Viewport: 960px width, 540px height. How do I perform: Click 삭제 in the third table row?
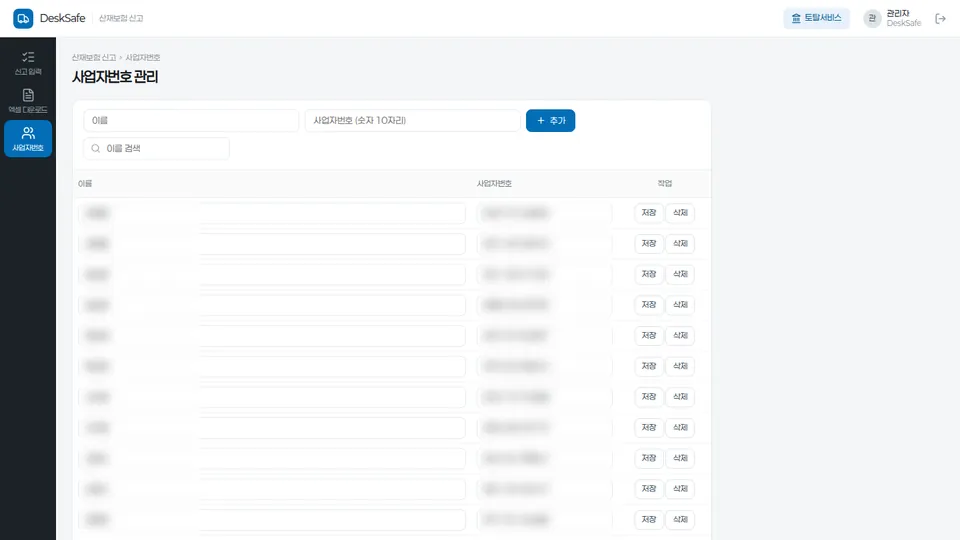[x=680, y=274]
